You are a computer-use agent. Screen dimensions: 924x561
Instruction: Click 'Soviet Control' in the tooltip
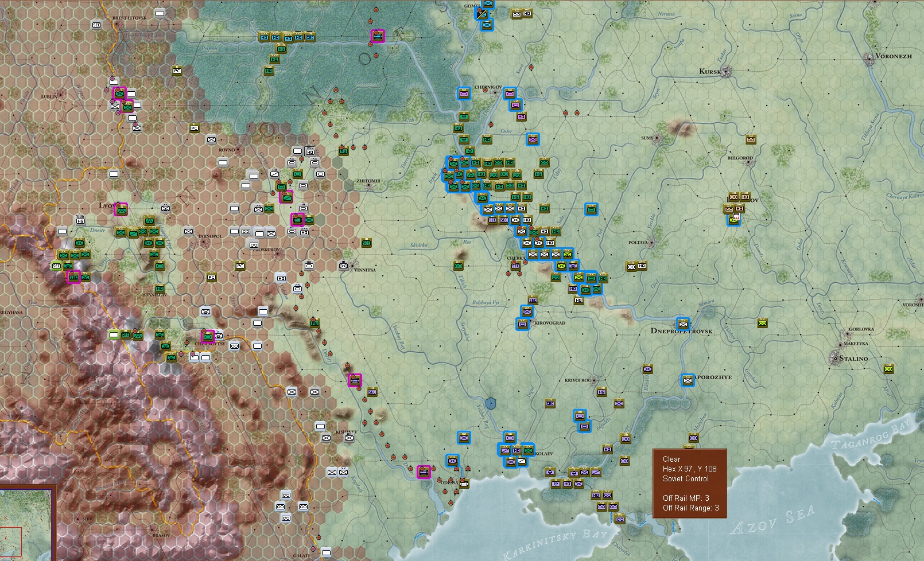point(685,478)
